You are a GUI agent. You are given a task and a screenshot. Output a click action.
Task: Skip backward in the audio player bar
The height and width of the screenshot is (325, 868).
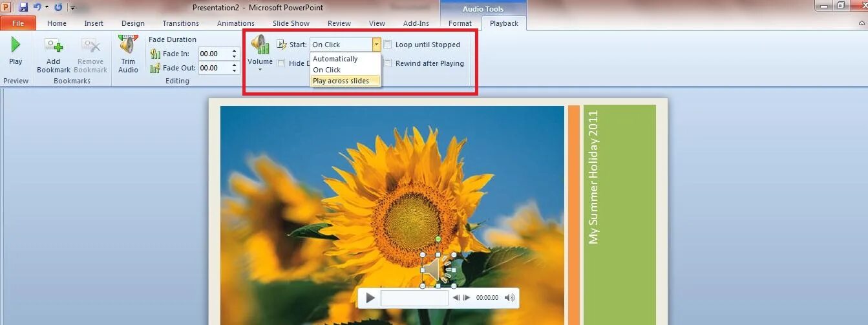(x=456, y=298)
